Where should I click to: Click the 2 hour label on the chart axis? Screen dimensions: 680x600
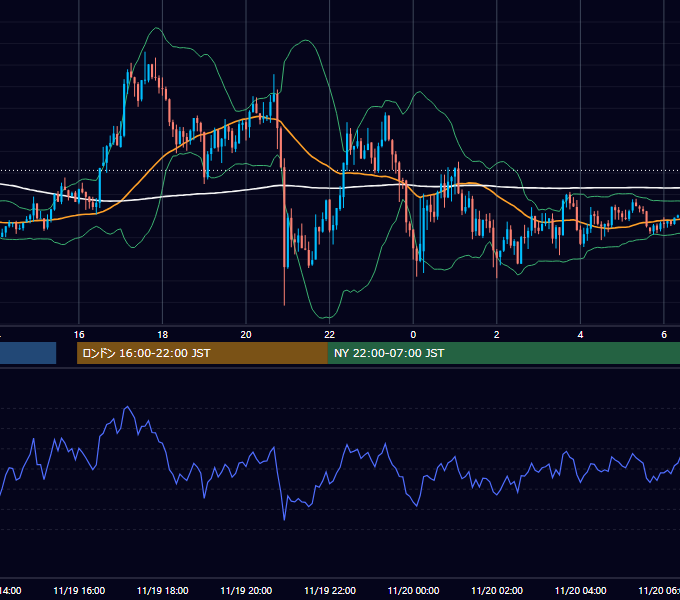pos(497,335)
